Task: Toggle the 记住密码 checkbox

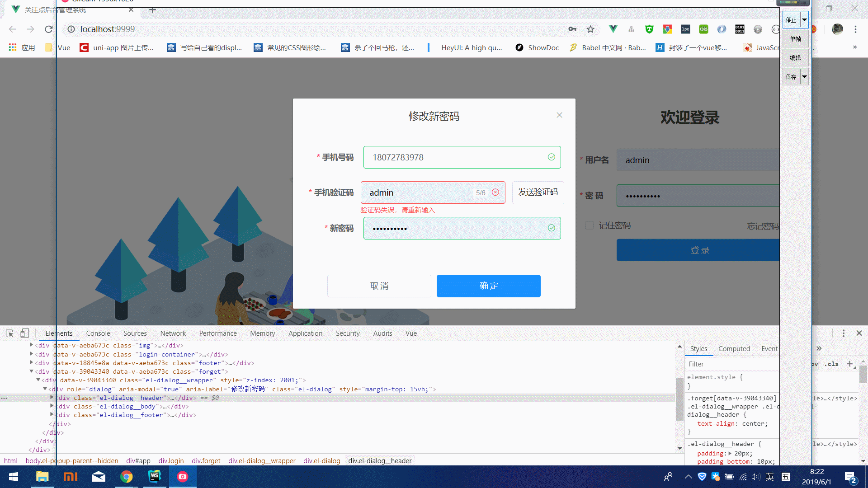Action: point(590,225)
